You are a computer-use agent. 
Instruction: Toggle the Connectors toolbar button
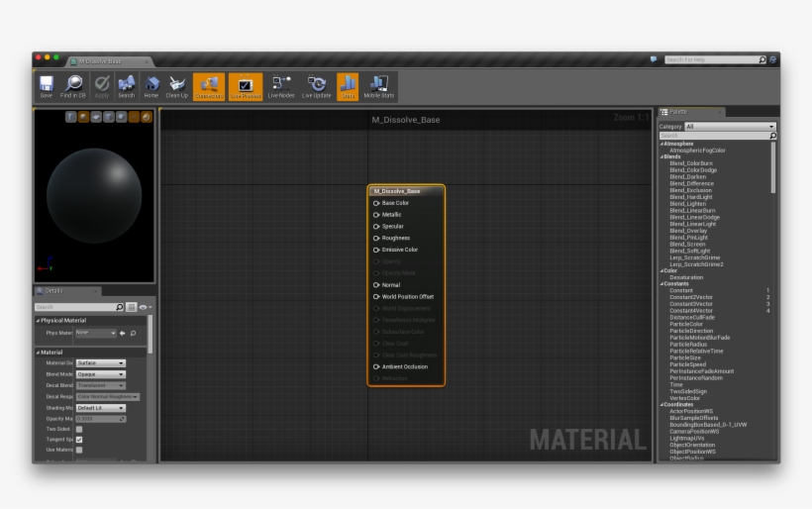[x=209, y=86]
